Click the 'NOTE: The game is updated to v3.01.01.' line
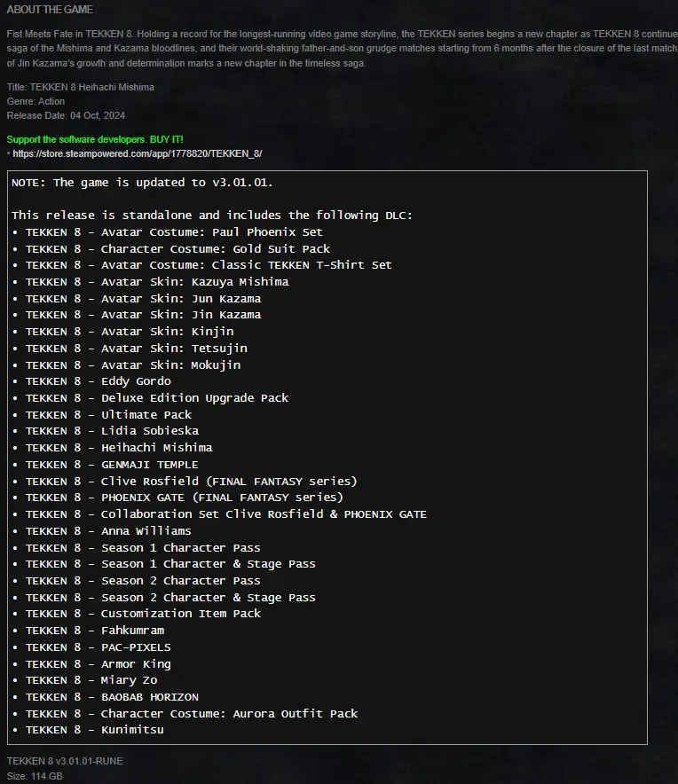The width and height of the screenshot is (678, 784). click(x=142, y=183)
